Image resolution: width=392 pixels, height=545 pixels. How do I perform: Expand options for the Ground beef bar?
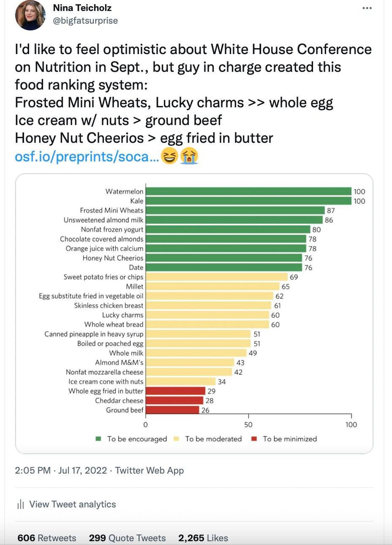click(171, 410)
